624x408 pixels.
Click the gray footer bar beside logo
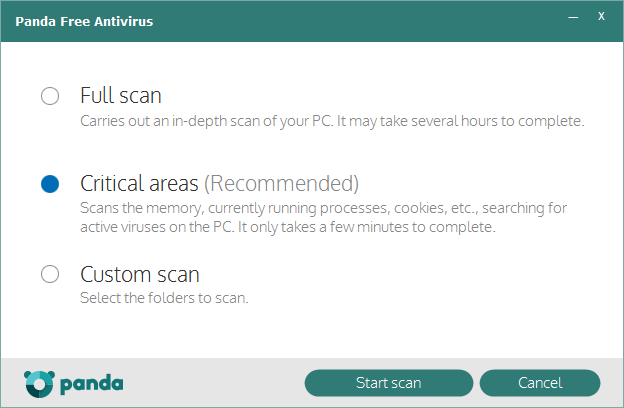[213, 383]
